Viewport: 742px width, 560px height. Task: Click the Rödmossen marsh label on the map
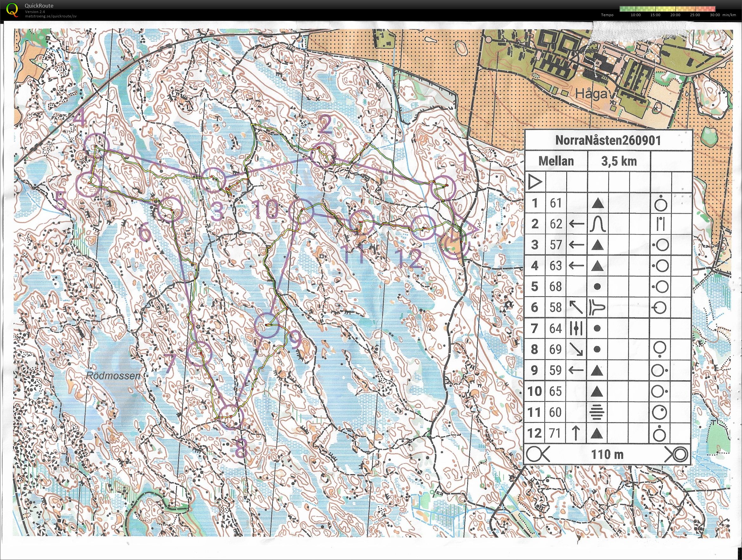(x=113, y=376)
